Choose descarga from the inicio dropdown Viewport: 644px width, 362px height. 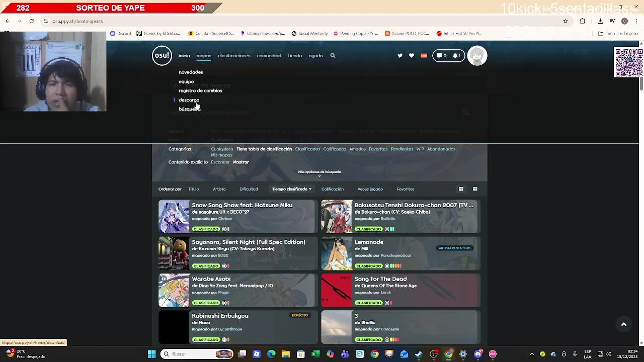(x=189, y=100)
